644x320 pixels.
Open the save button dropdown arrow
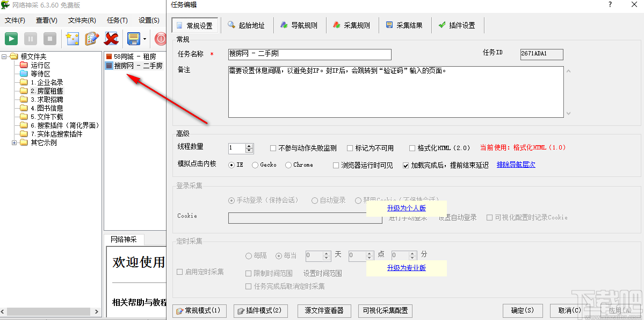[144, 39]
